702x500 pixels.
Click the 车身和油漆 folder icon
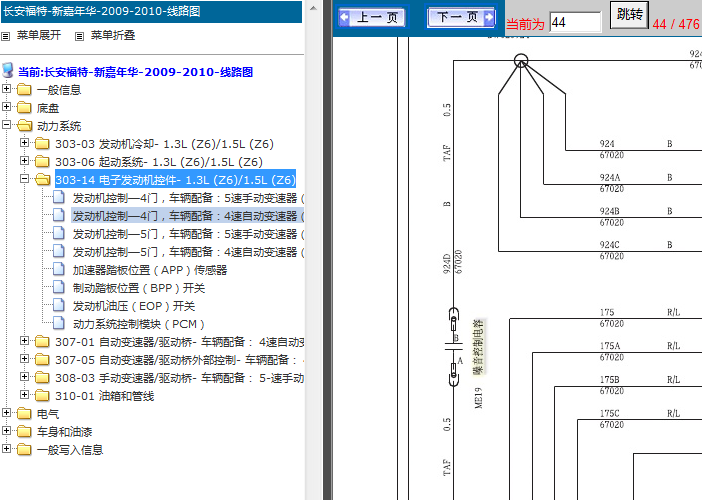pos(24,432)
